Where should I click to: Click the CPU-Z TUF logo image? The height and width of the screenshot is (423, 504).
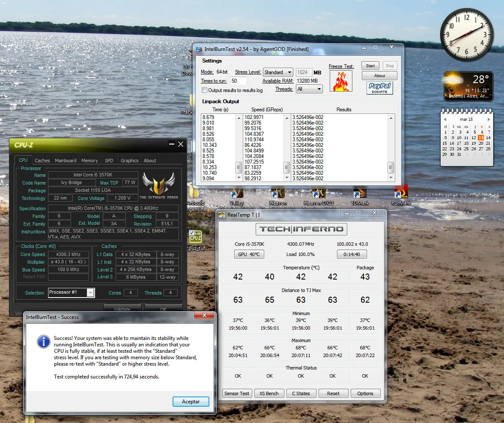pyautogui.click(x=159, y=186)
